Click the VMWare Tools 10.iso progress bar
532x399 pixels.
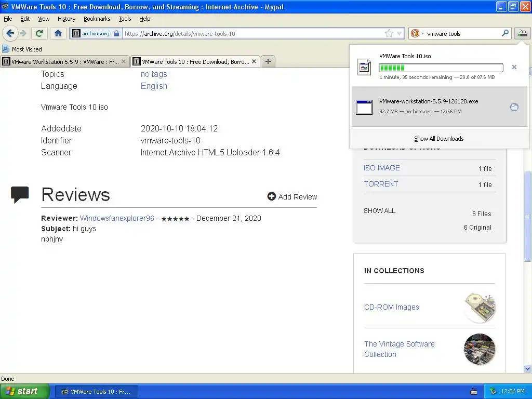pos(441,68)
